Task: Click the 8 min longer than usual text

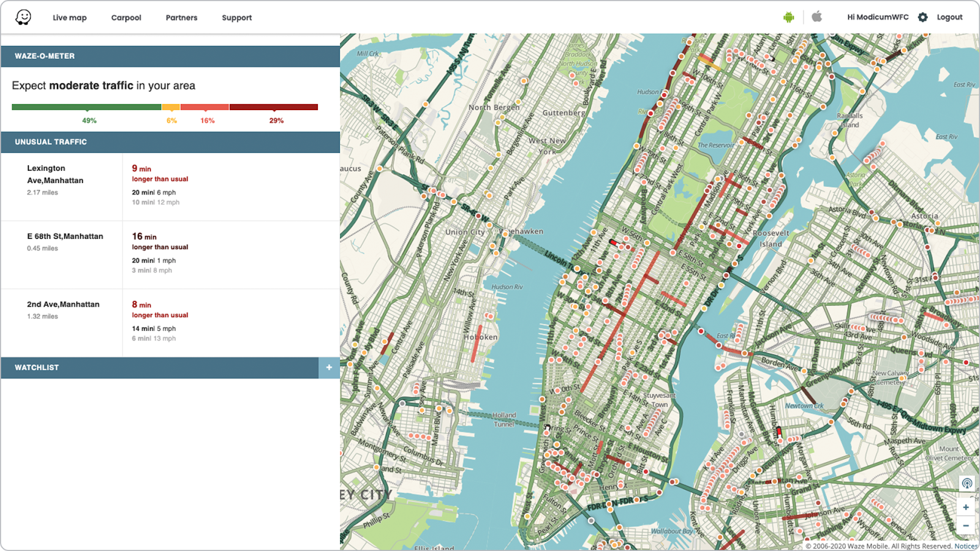Action: click(160, 309)
